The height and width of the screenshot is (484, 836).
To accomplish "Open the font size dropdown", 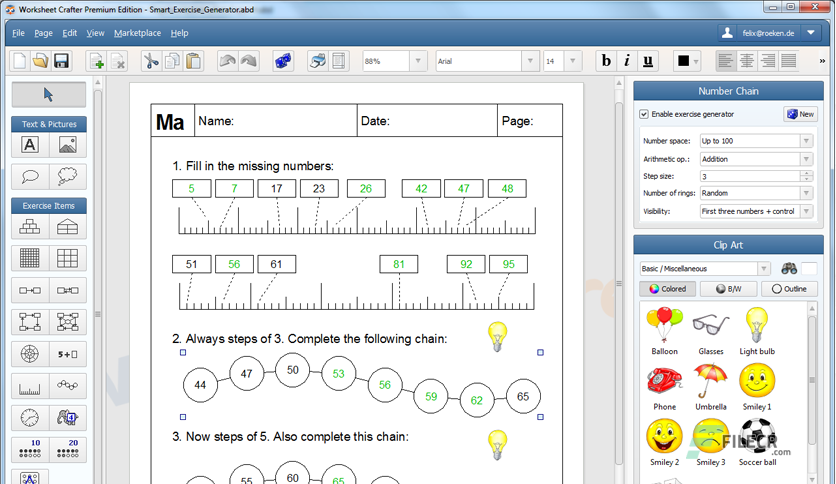I will coord(573,61).
